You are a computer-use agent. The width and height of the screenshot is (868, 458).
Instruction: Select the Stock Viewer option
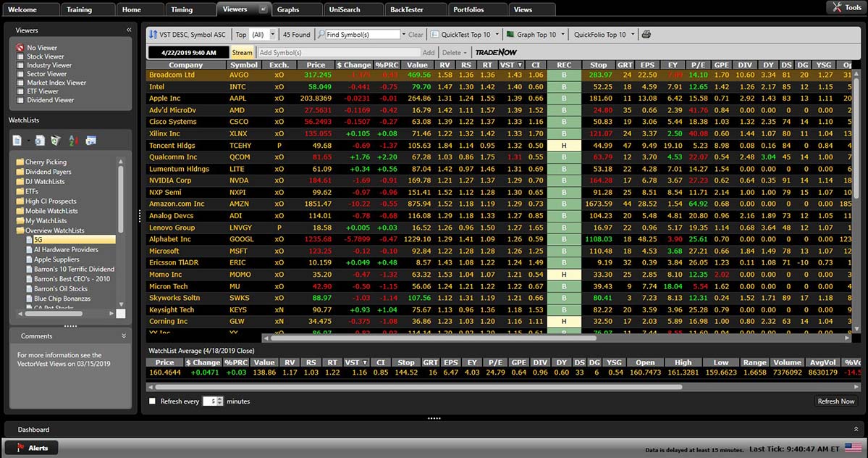point(45,57)
